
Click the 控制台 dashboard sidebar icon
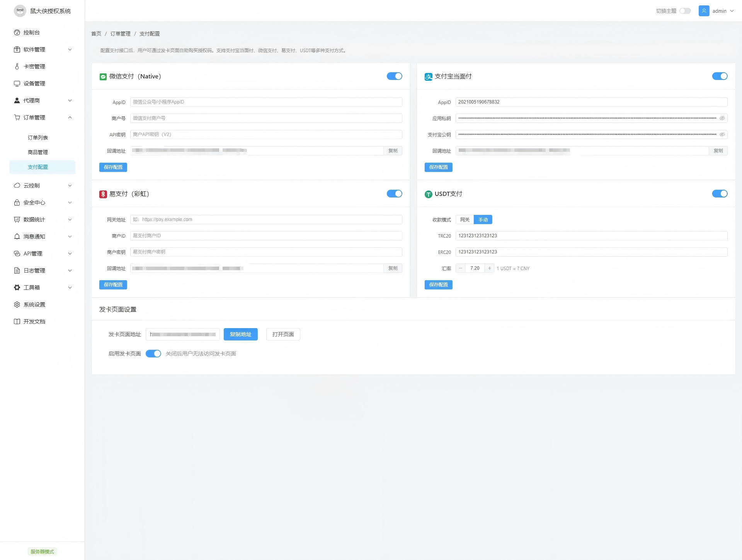pos(17,32)
